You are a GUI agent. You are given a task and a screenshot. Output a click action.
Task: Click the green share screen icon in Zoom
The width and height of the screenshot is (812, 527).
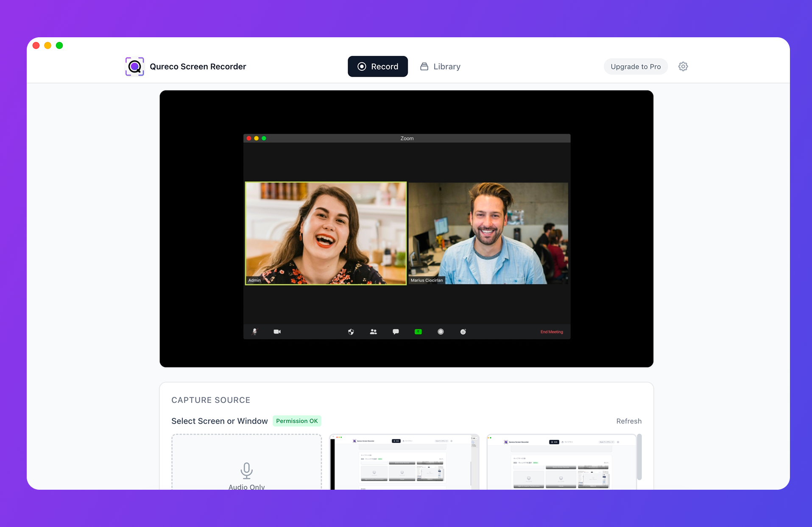pos(418,332)
